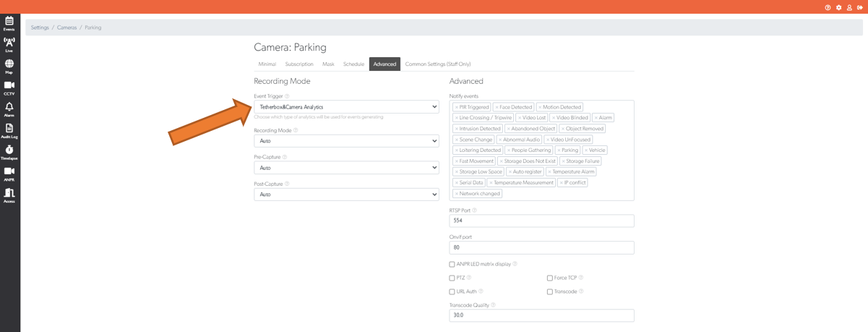The image size is (868, 332).
Task: Remove the Storage Failure notify tag
Action: [564, 161]
